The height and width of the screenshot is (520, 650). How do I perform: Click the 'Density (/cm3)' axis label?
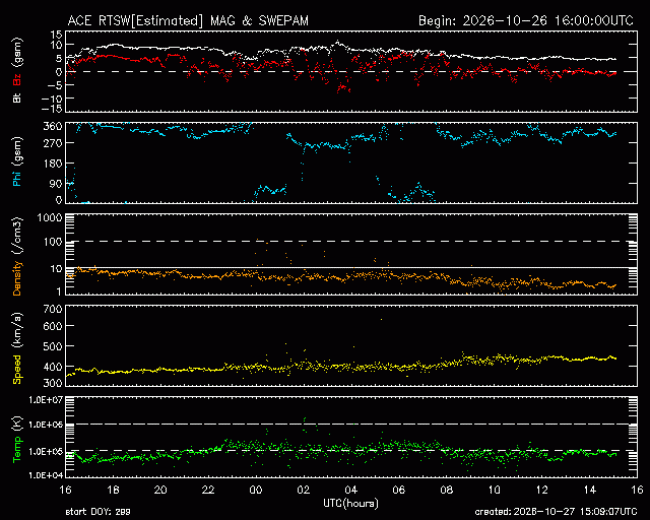pos(17,256)
